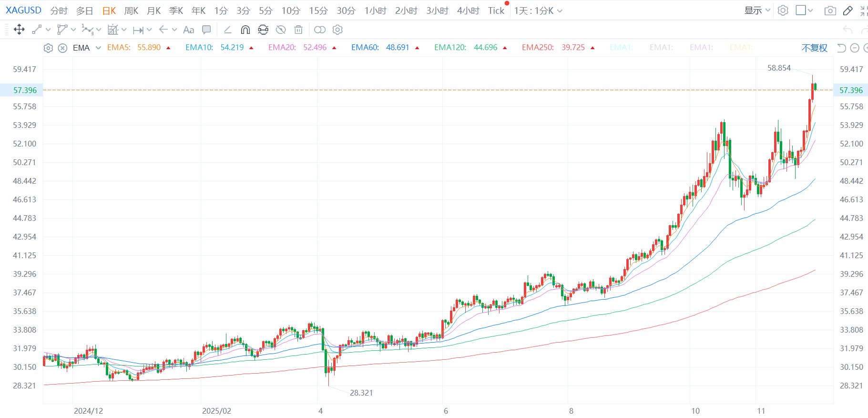Select the text annotation Aa tool
This screenshot has height=418, width=868.
click(188, 30)
